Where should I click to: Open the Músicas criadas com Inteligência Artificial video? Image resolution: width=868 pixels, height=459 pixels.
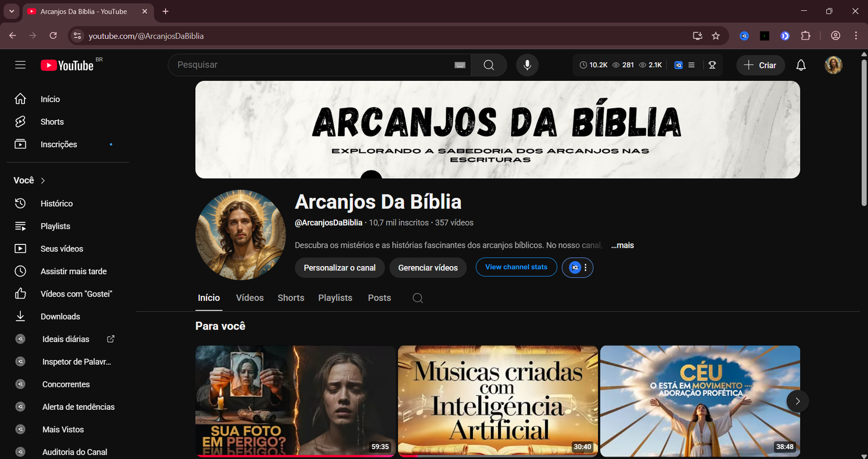click(x=498, y=402)
